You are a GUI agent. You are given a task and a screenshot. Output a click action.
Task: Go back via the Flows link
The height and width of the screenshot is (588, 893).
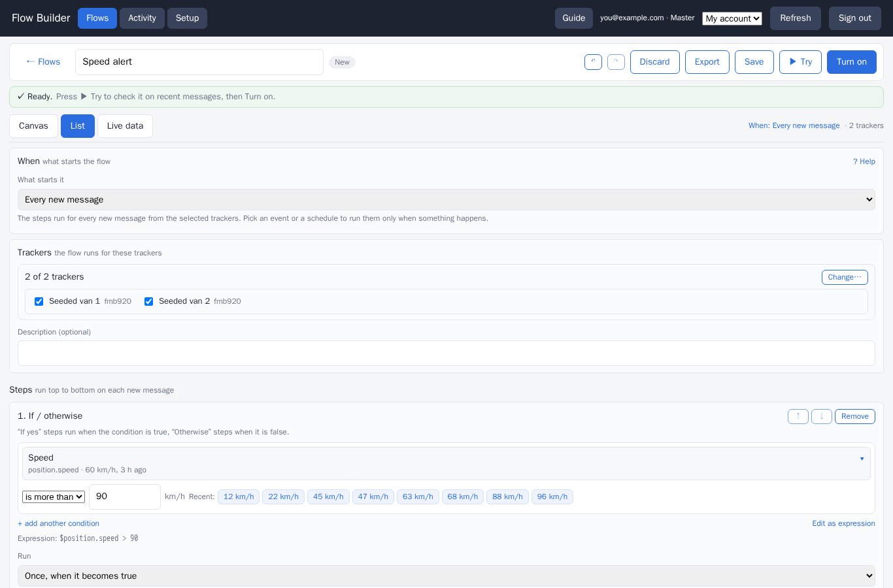pos(43,62)
